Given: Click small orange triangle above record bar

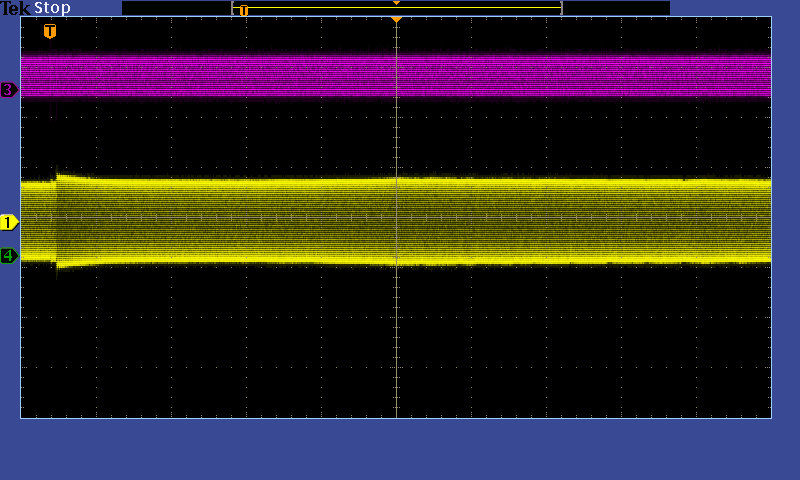Looking at the screenshot, I should (396, 3).
